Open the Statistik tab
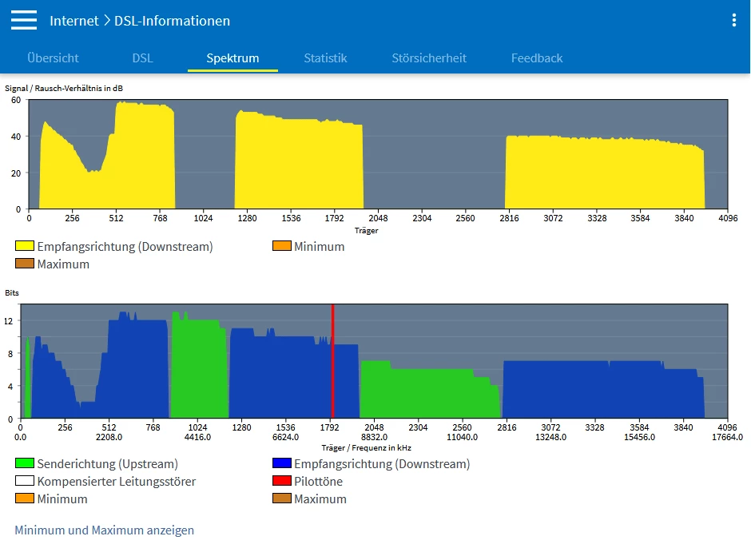751x560 pixels. pyautogui.click(x=325, y=58)
